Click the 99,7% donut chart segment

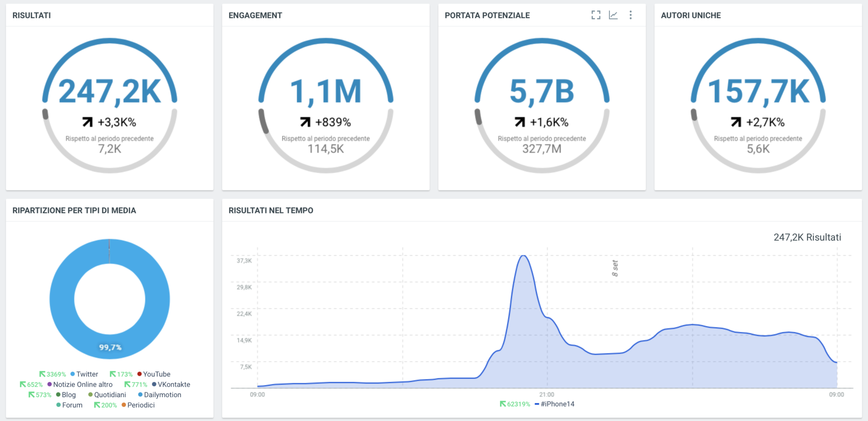(110, 347)
